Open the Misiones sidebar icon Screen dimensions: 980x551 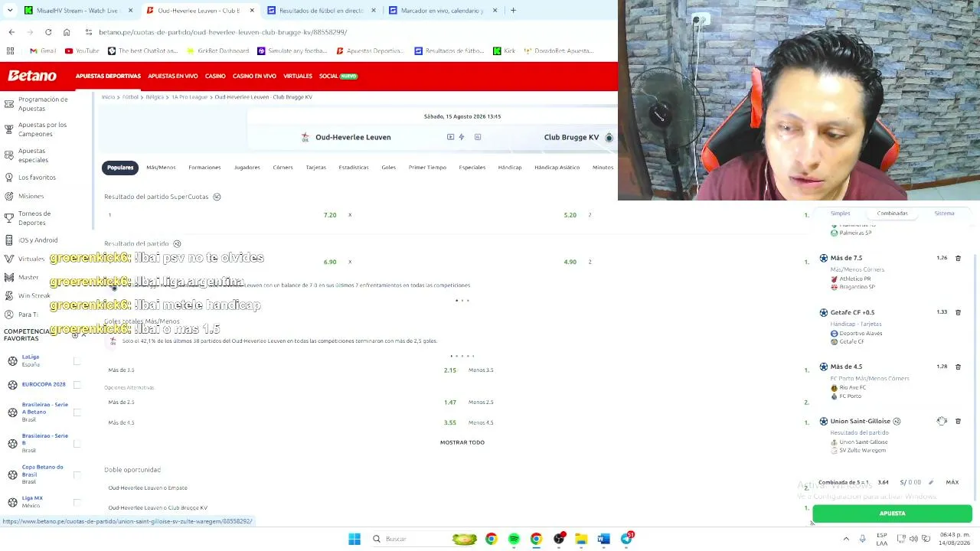click(x=9, y=196)
